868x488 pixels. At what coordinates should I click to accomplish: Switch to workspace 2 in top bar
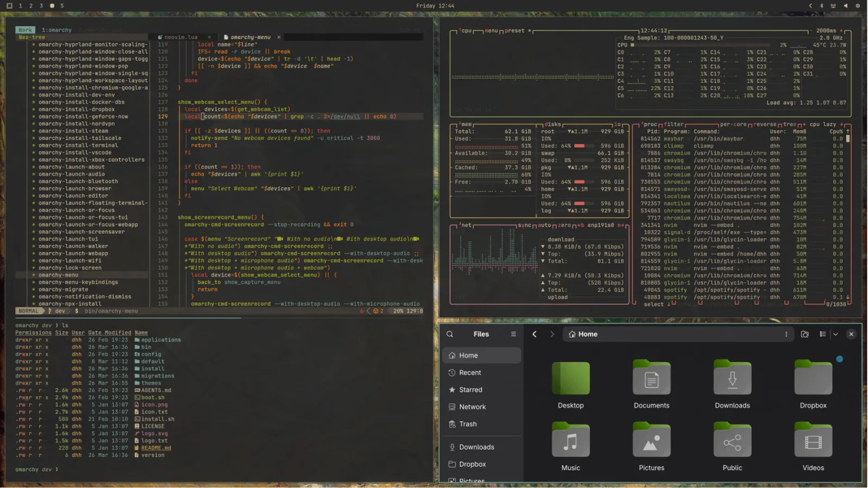tap(31, 5)
